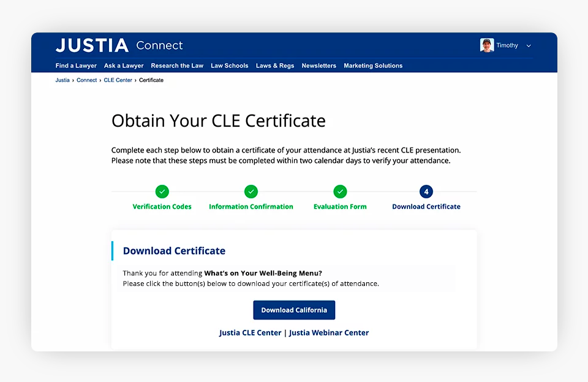Click the step 4 circle icon

coord(426,192)
